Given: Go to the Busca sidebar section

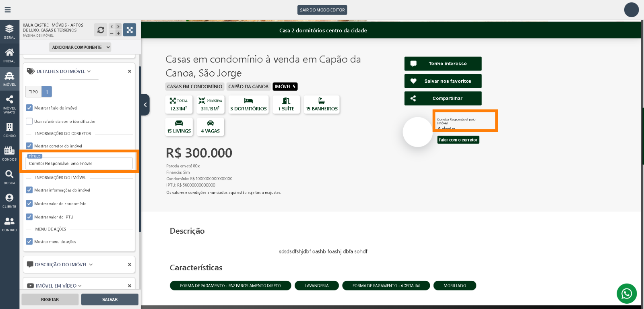Looking at the screenshot, I should (9, 177).
